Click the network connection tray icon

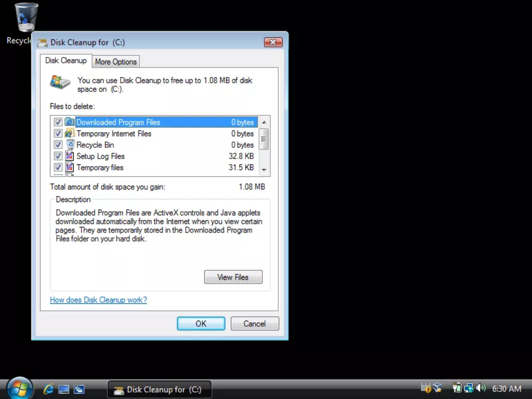[x=469, y=387]
